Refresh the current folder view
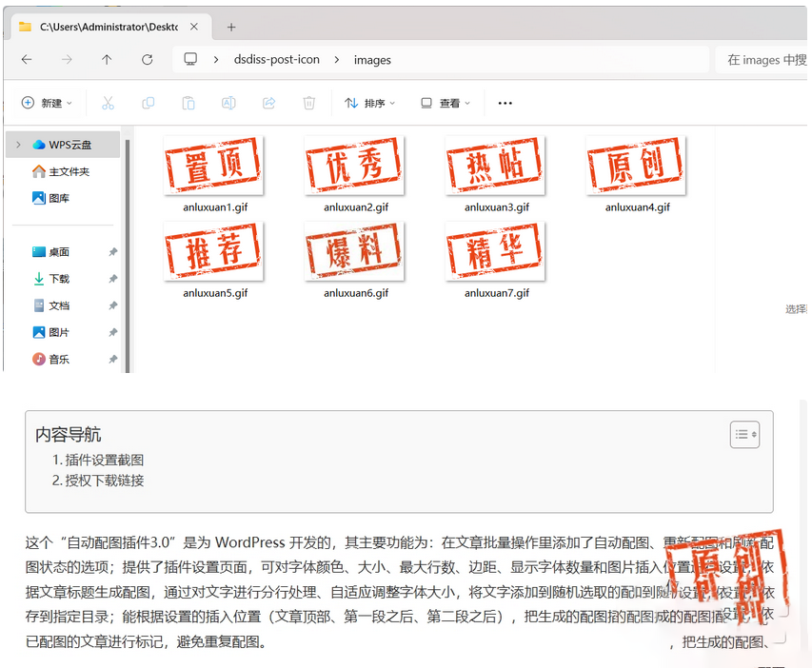Viewport: 812px width, 668px height. pyautogui.click(x=147, y=59)
